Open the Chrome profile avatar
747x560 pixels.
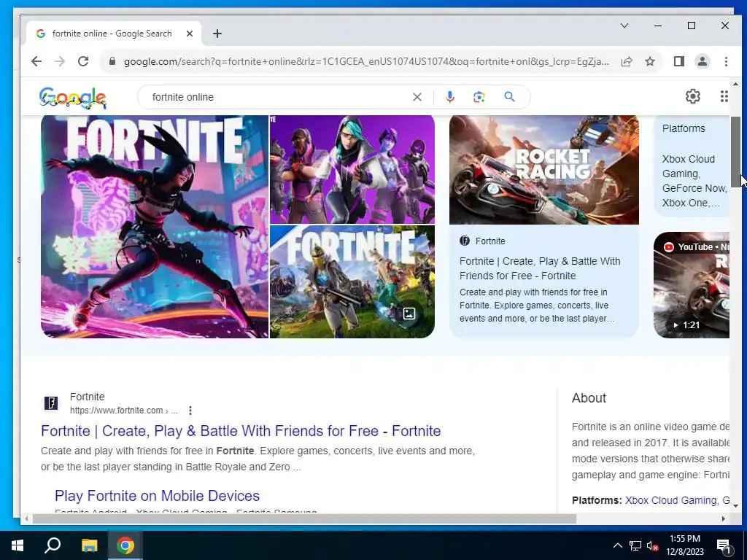pos(703,61)
